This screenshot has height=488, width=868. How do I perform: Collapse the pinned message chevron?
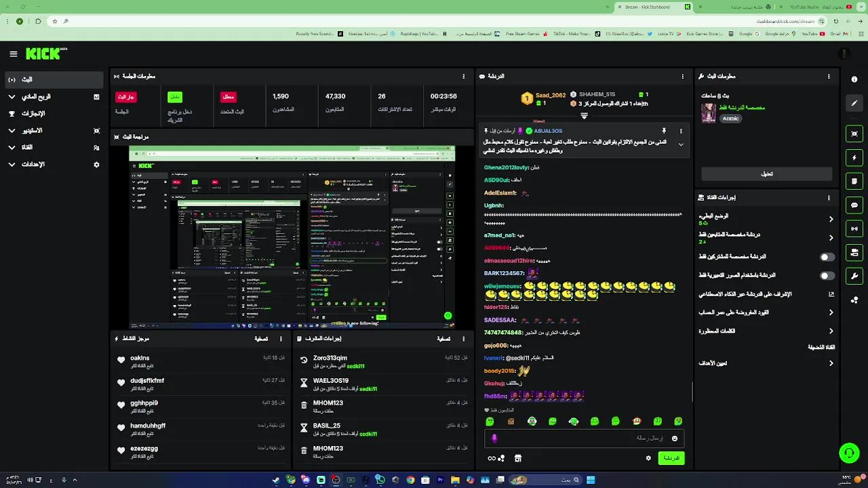[681, 144]
